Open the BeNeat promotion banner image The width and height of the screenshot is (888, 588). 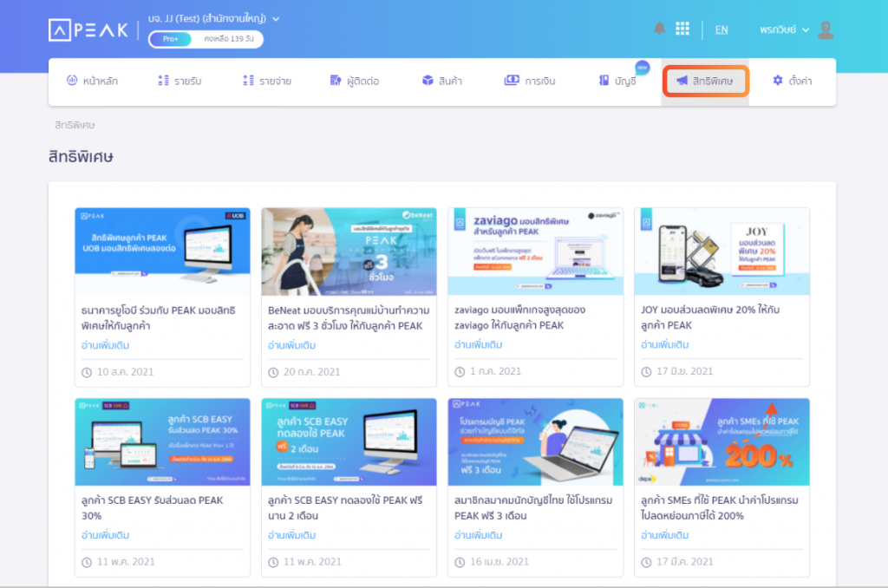tap(349, 252)
